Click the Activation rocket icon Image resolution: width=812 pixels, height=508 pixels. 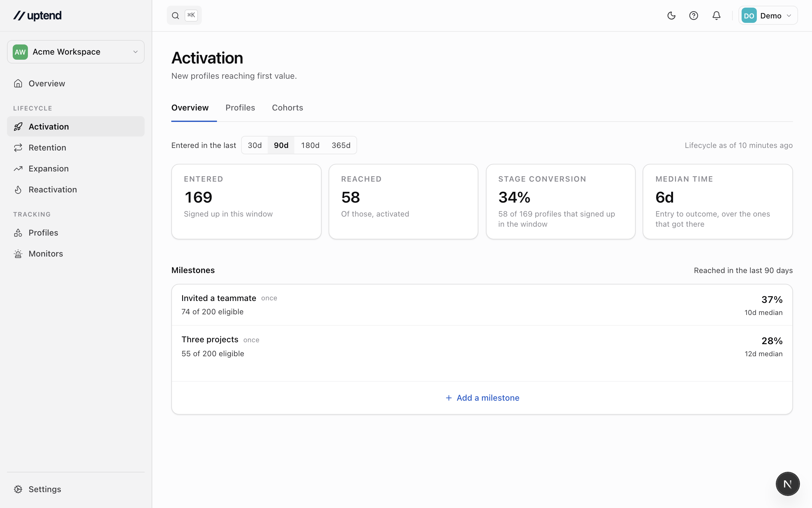pyautogui.click(x=18, y=127)
